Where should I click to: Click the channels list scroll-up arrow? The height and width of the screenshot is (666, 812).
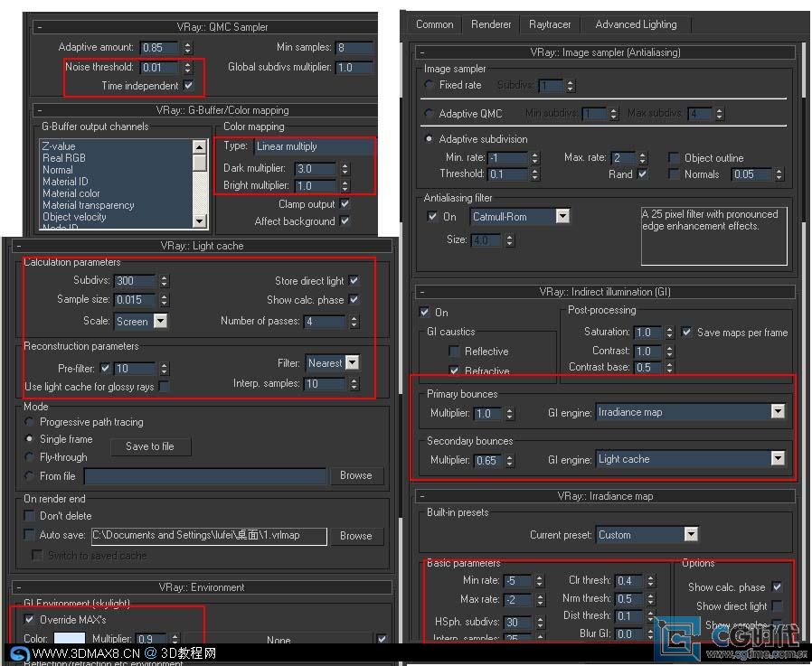199,147
